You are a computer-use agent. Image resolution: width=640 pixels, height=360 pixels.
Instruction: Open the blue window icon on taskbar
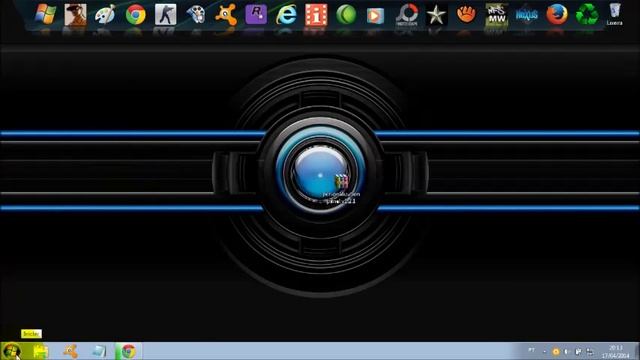click(99, 351)
